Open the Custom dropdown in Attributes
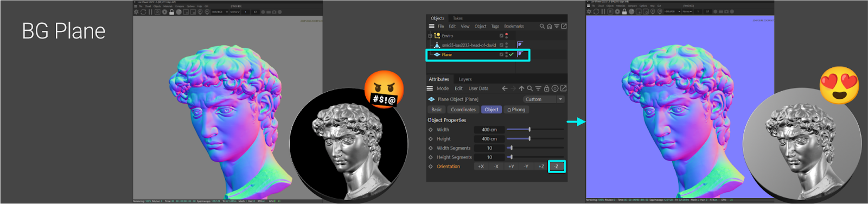Screen dimensions: 868x204 [544, 99]
